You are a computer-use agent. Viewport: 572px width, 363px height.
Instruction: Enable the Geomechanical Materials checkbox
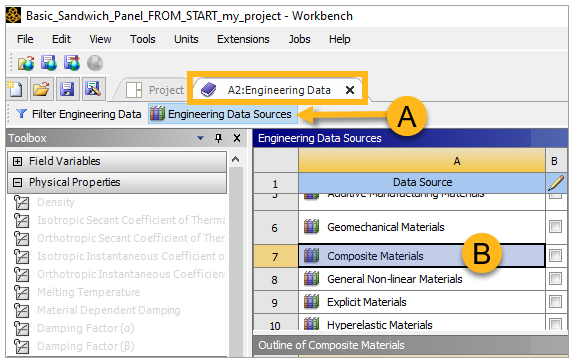(x=555, y=227)
